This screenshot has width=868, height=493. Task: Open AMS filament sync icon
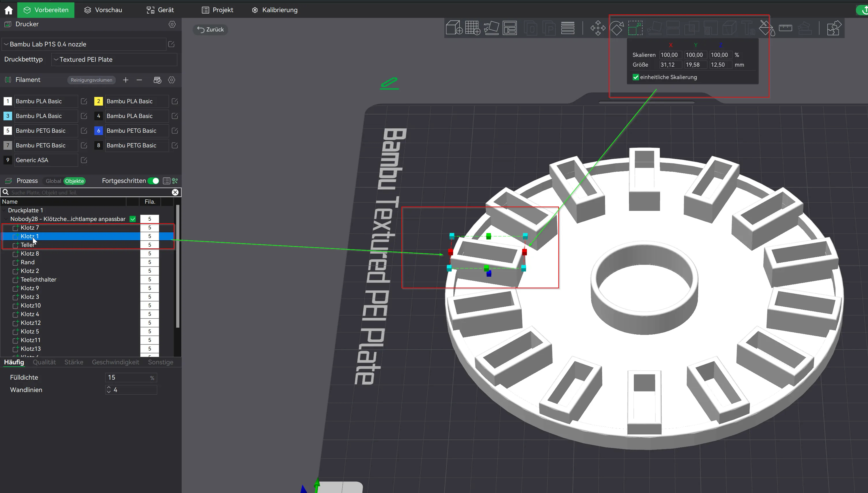pos(157,80)
